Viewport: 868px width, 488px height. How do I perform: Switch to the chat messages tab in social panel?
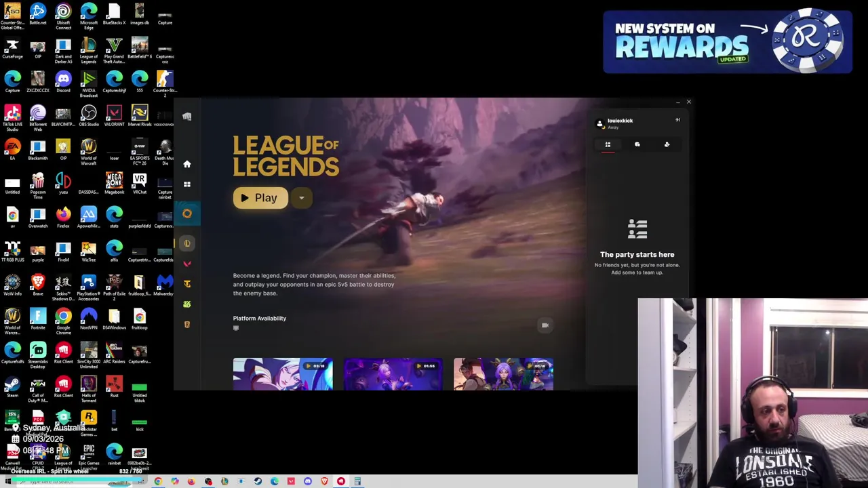click(637, 144)
